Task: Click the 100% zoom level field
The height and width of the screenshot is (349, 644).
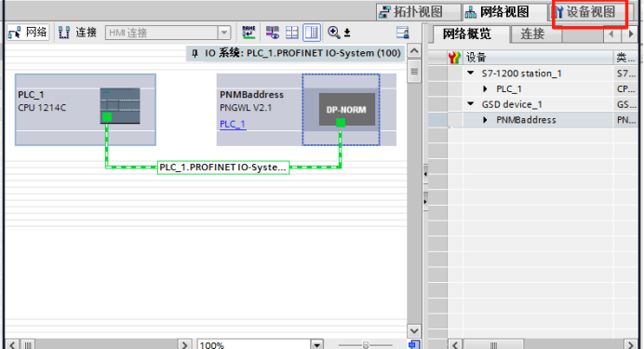Action: 253,345
